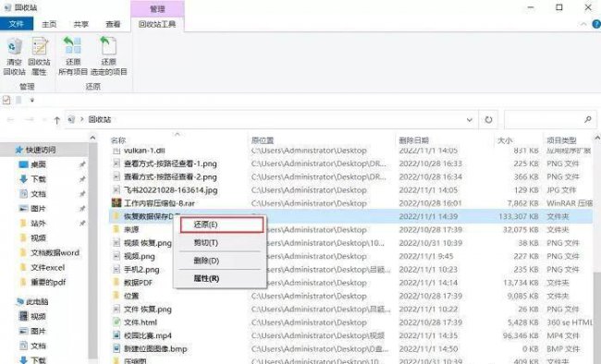Click the forward navigation arrow
601x364 pixels.
click(29, 120)
